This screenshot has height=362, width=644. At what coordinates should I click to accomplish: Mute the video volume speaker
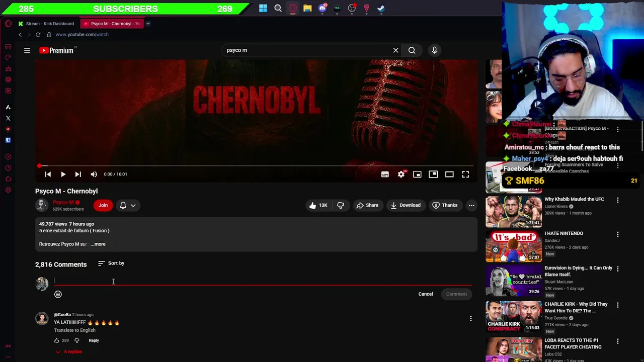click(x=94, y=174)
